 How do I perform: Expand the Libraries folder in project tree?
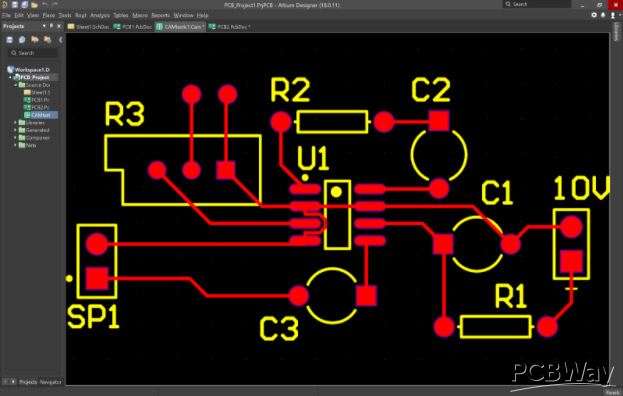[15, 123]
